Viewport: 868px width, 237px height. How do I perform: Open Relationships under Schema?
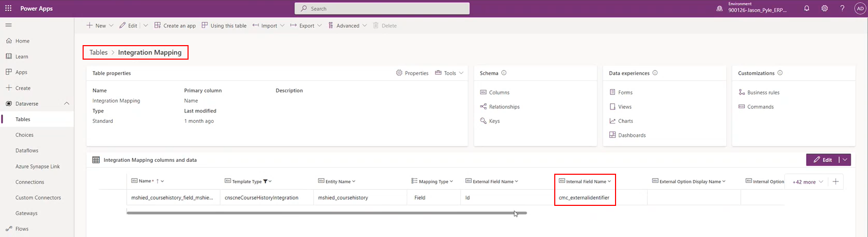pyautogui.click(x=500, y=107)
